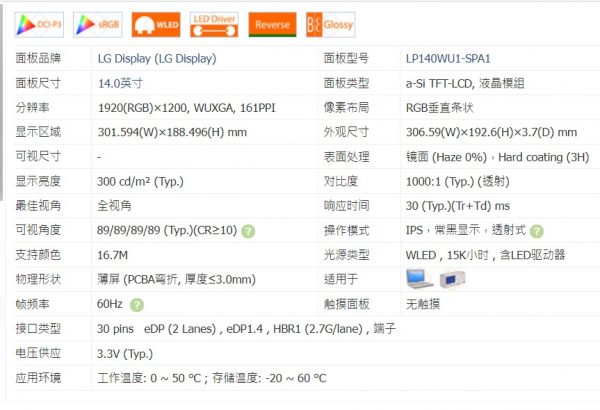
Task: Open help icon beside IPS operating mode
Action: (537, 231)
